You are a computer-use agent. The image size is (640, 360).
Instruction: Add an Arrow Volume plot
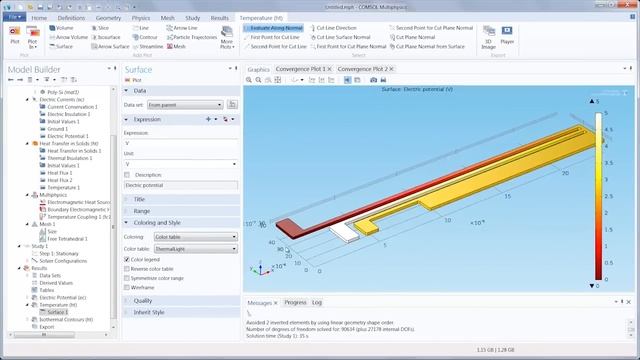point(68,37)
